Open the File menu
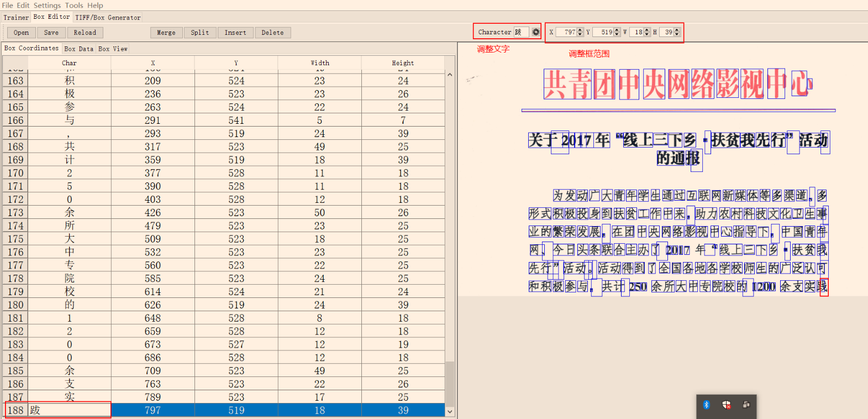This screenshot has width=868, height=419. pos(8,5)
